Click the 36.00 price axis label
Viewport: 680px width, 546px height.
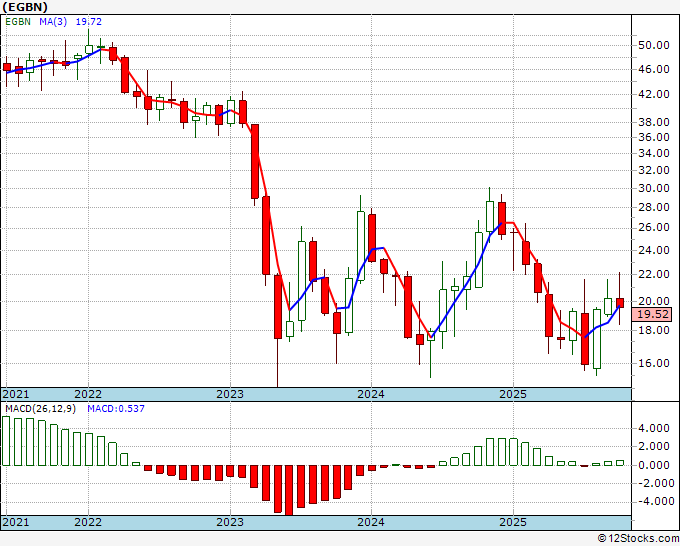pyautogui.click(x=654, y=137)
